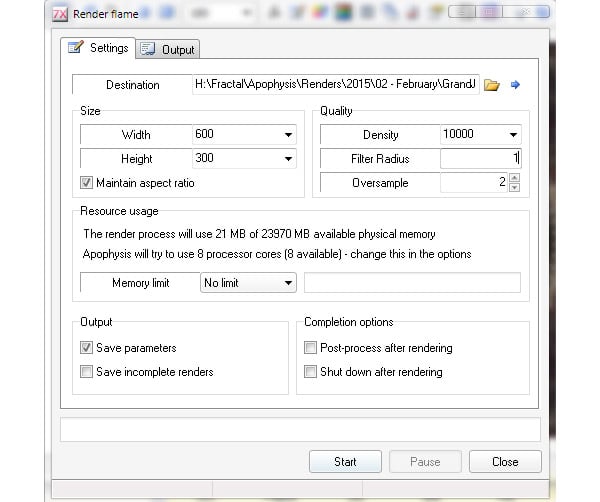Click the Completion options group heading
Screen dimensions: 600x502
[x=349, y=322]
